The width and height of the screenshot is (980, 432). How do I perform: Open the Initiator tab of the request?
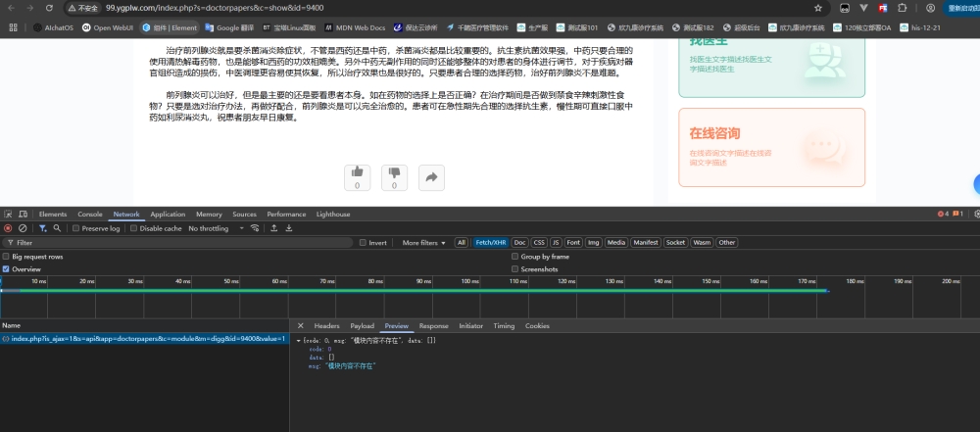[x=470, y=326]
